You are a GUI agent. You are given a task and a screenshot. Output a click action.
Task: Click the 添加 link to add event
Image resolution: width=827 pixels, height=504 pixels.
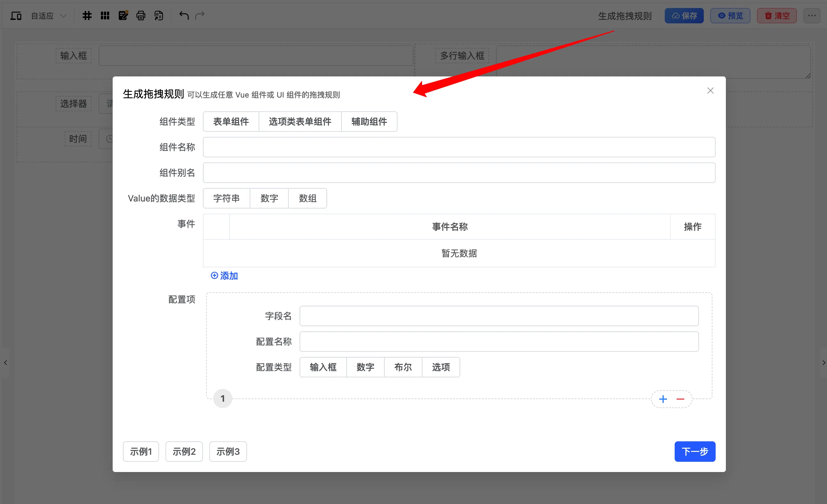click(x=224, y=275)
